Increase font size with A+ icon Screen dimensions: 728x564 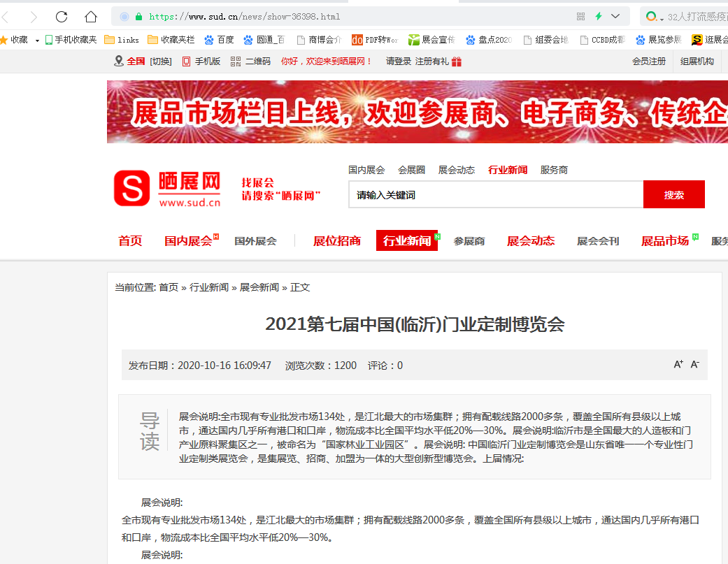tap(678, 365)
